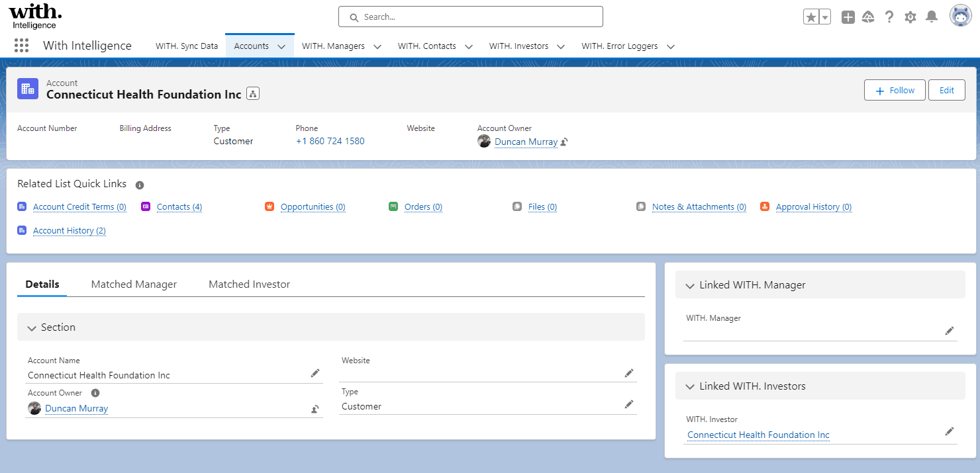Open the Account History (2) link
Screen dimensions: 980x473
tap(70, 231)
